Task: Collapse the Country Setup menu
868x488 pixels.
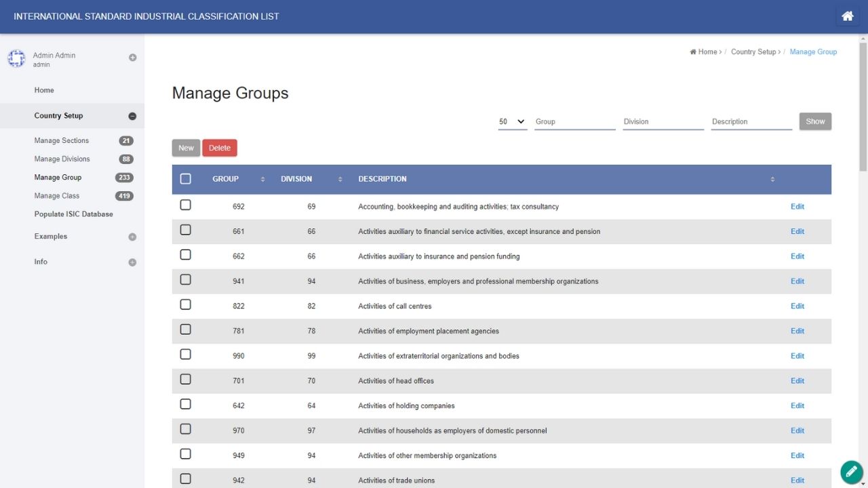Action: pos(132,117)
